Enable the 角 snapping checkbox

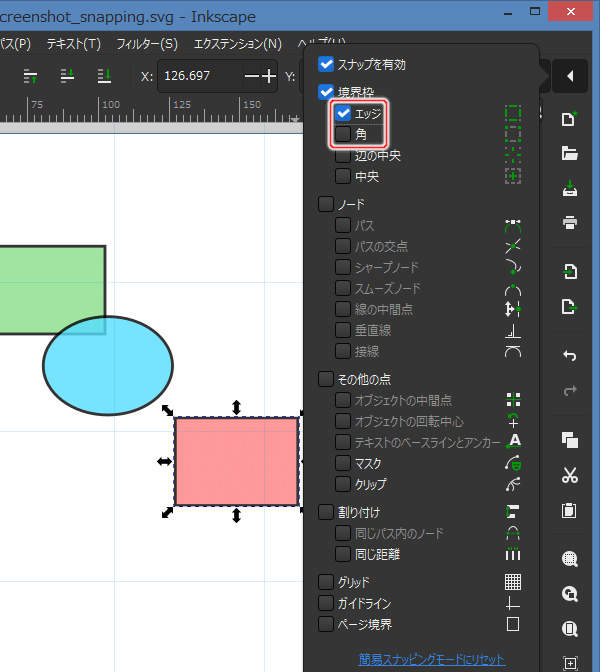coord(344,134)
